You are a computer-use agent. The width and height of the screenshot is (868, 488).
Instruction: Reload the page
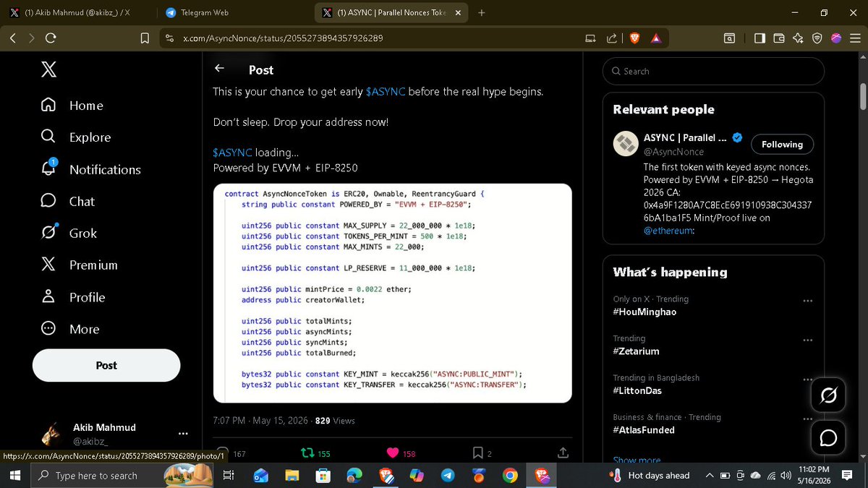tap(51, 38)
